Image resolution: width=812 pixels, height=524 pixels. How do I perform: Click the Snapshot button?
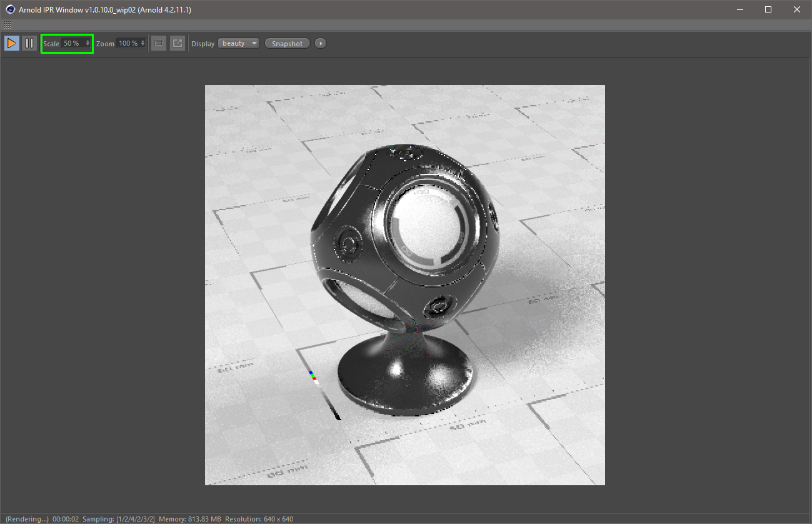point(287,43)
